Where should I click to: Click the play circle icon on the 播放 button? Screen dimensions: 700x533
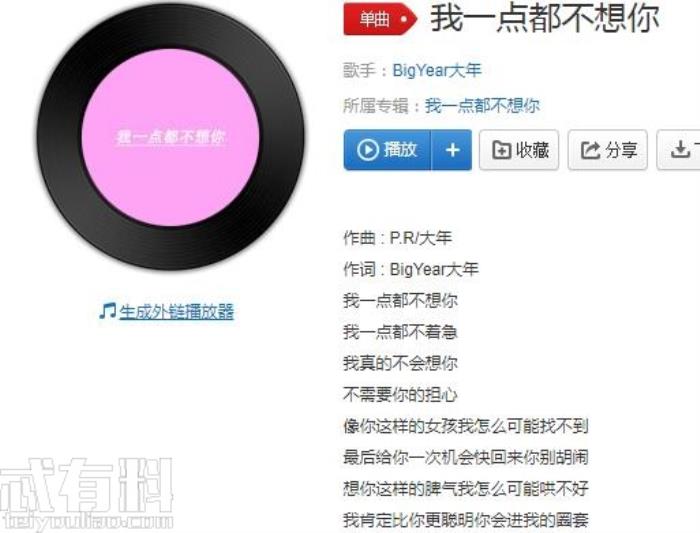pos(368,150)
